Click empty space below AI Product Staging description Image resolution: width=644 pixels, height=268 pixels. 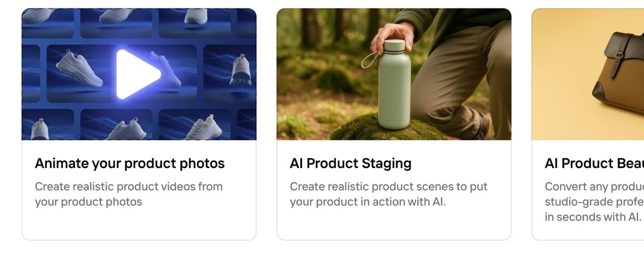click(394, 224)
